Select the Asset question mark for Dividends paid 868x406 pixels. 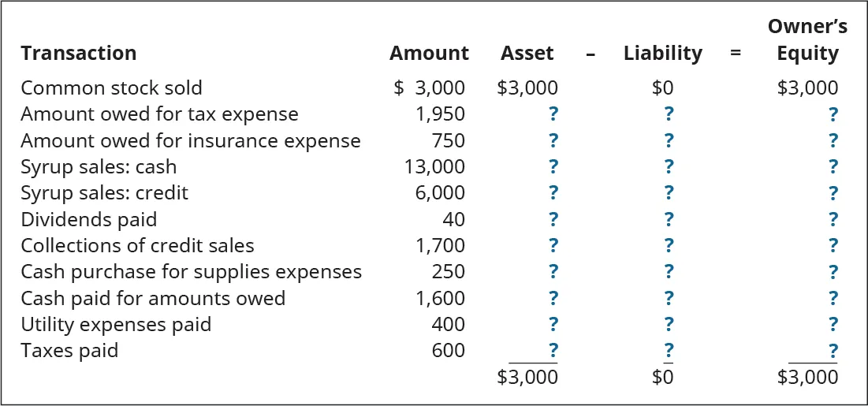pos(553,219)
